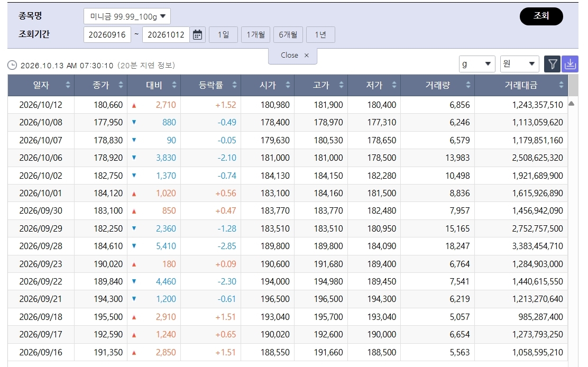
Task: Click the 거래대금 header label
Action: point(521,85)
